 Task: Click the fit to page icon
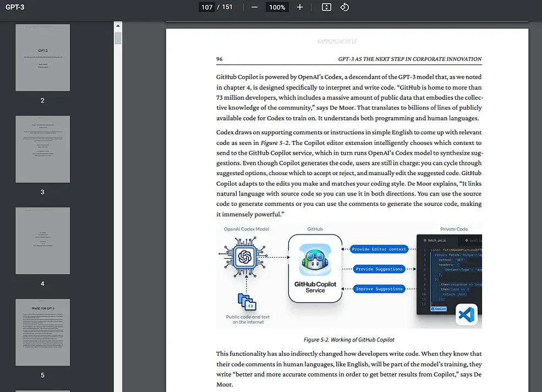click(326, 7)
